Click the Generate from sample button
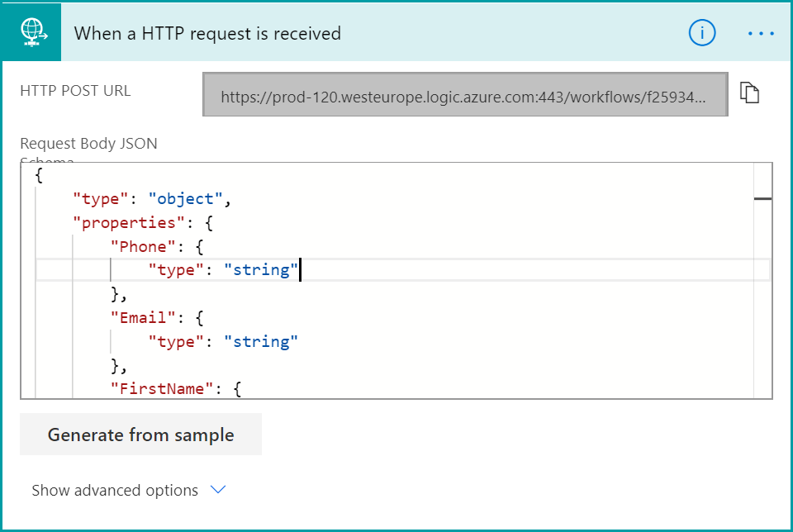Viewport: 793px width, 532px height. (x=140, y=435)
